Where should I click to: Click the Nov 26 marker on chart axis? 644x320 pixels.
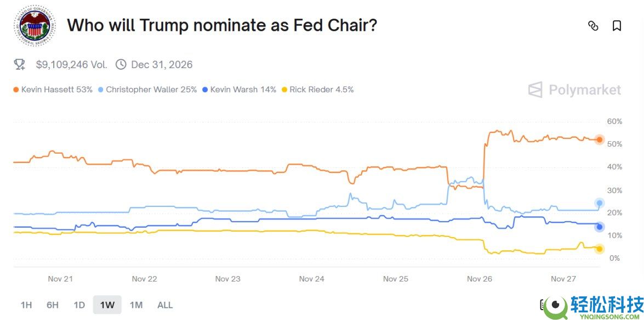(x=480, y=279)
